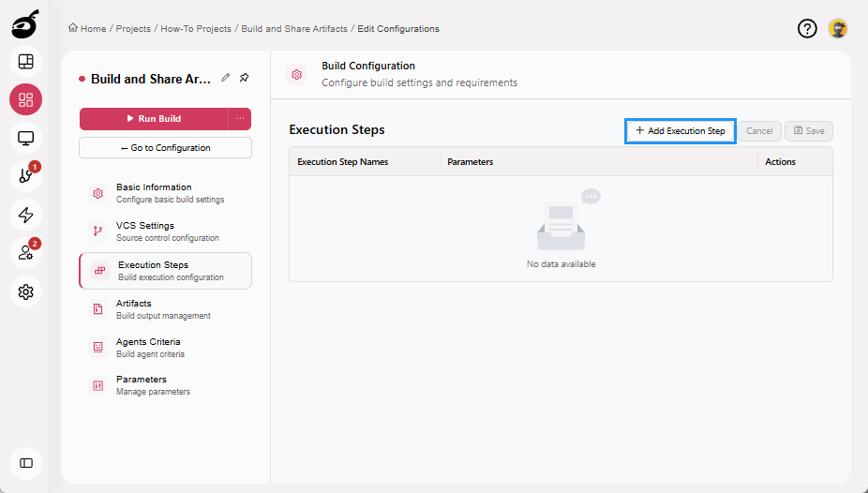This screenshot has height=493, width=868.
Task: Click 'Configure build settings and requirements' text
Action: (x=420, y=83)
